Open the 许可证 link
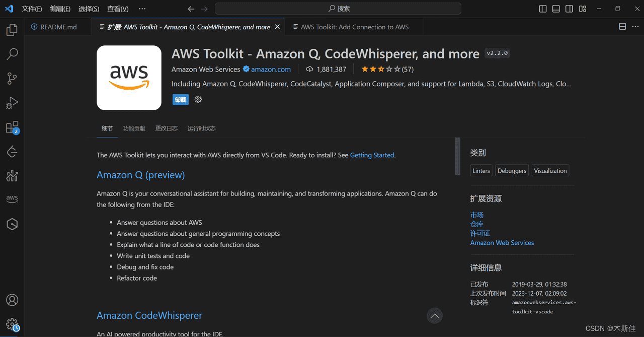 [x=480, y=233]
